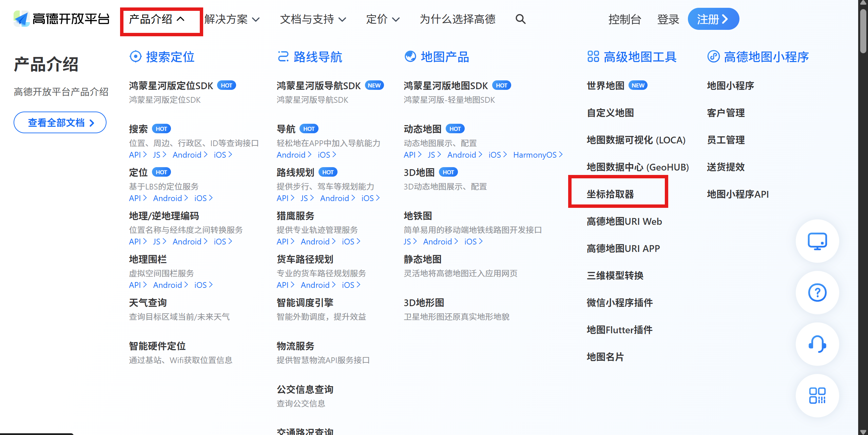Click the 登录 login link

click(x=668, y=19)
